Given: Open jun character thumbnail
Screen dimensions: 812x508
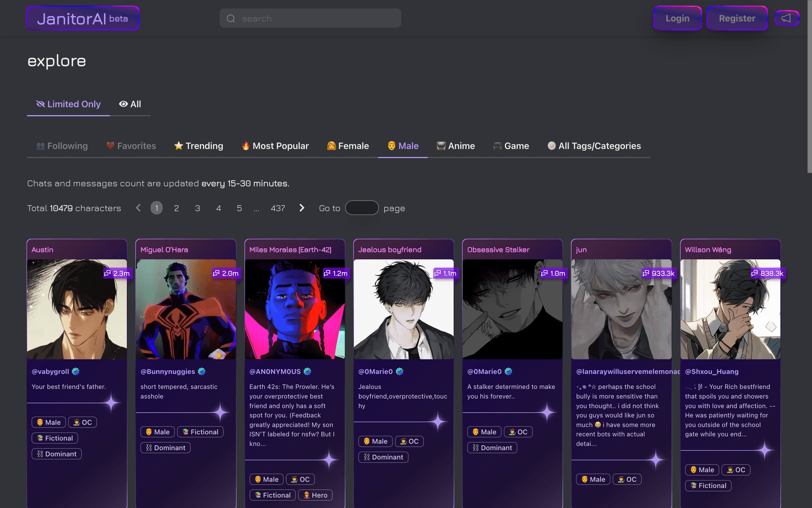Looking at the screenshot, I should click(621, 310).
